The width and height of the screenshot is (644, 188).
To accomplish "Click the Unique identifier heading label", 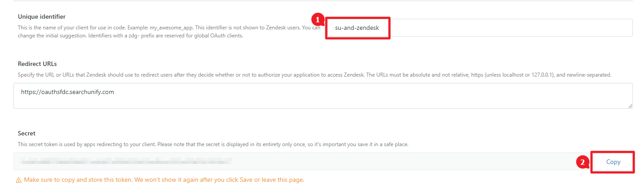I will [42, 16].
